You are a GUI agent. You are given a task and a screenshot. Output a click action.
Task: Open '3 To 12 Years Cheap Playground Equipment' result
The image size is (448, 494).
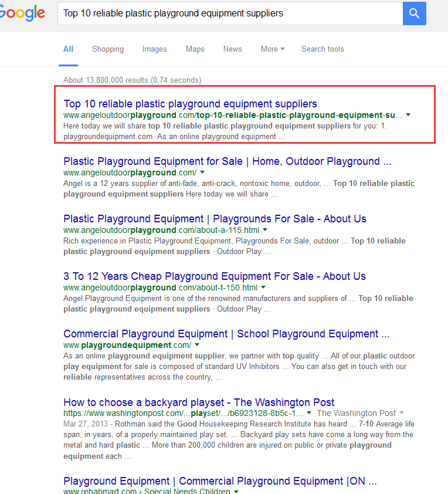215,276
